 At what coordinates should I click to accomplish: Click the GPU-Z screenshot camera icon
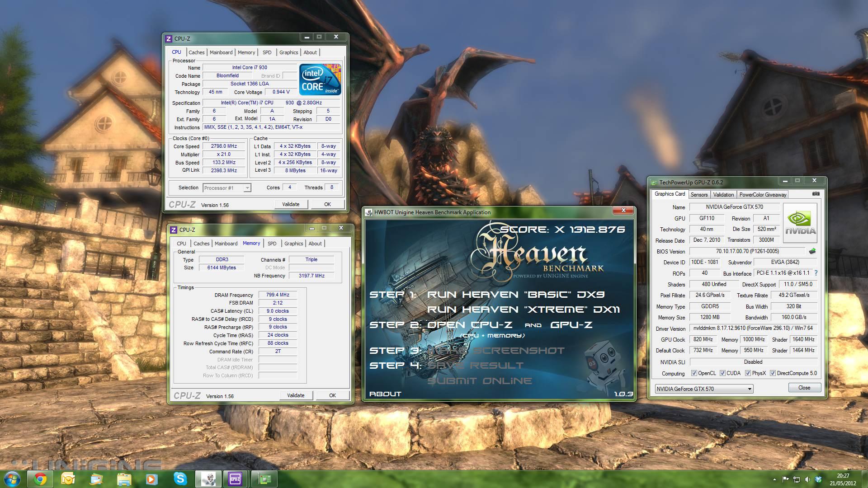tap(816, 194)
